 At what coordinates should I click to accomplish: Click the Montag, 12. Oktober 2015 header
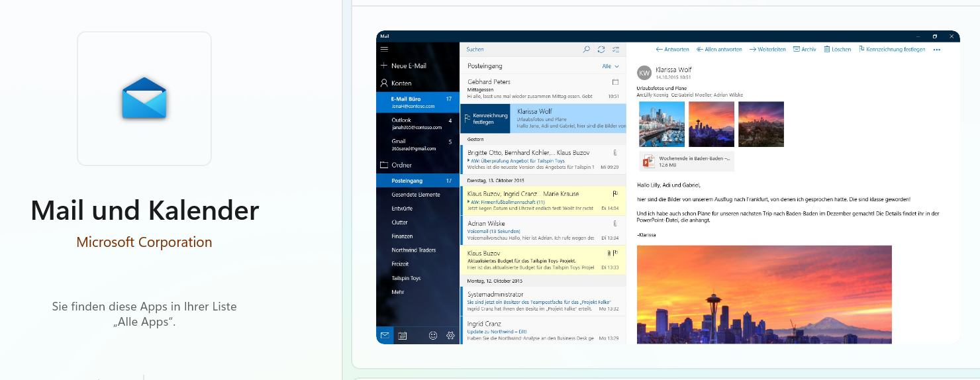pos(543,281)
